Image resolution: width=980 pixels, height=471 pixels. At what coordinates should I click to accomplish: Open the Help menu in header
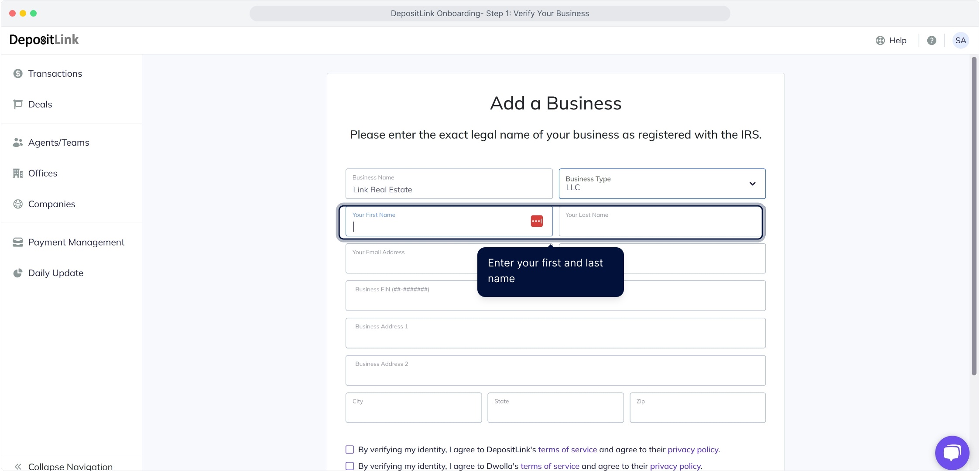click(x=891, y=41)
